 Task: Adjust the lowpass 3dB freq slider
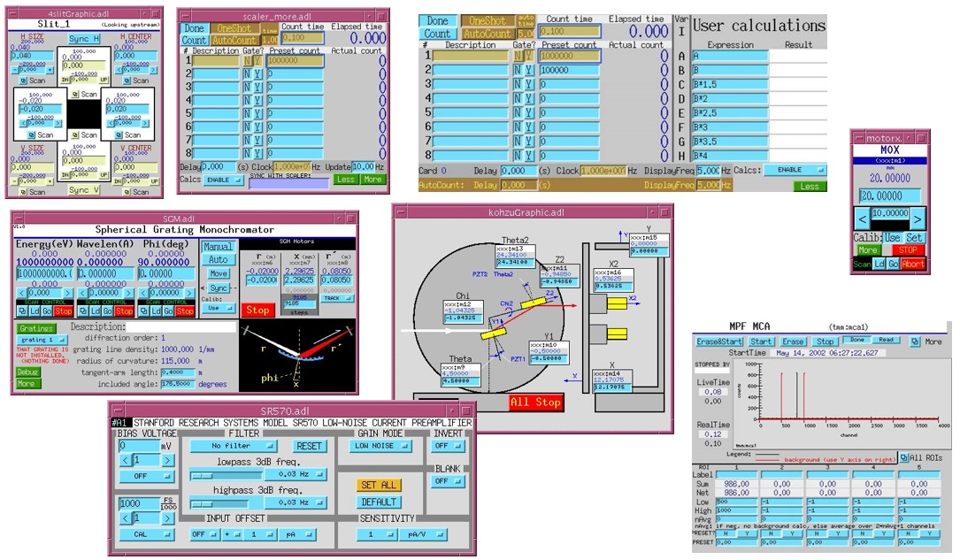pyautogui.click(x=225, y=475)
